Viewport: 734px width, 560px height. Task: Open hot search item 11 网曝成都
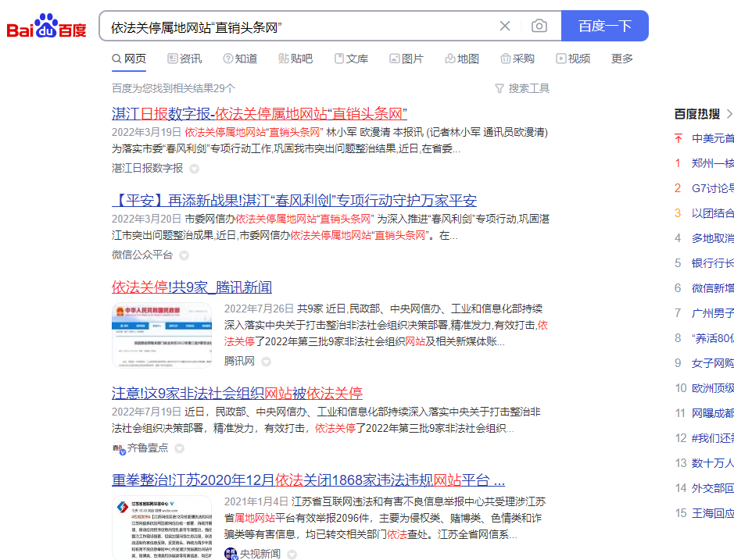click(x=713, y=413)
